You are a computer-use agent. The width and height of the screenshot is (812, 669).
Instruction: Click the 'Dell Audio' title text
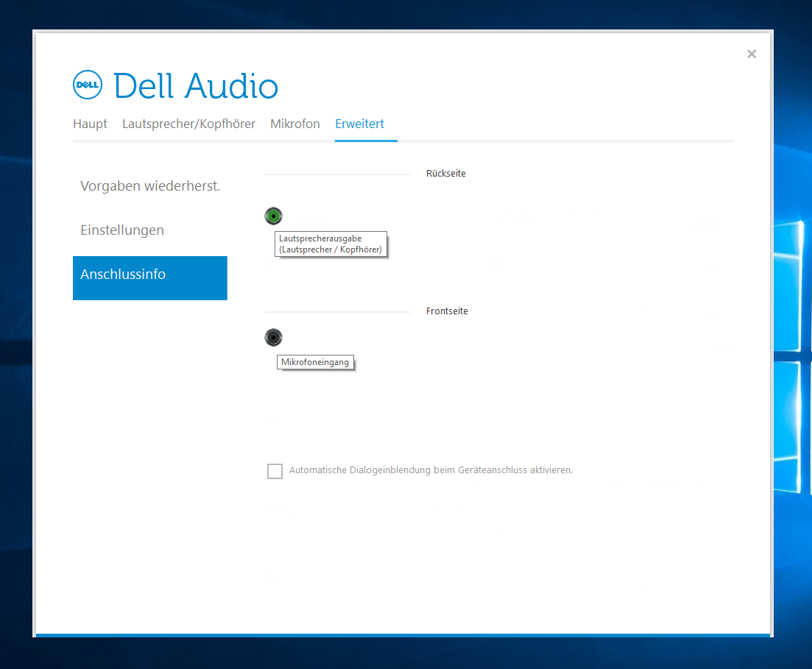pyautogui.click(x=196, y=86)
